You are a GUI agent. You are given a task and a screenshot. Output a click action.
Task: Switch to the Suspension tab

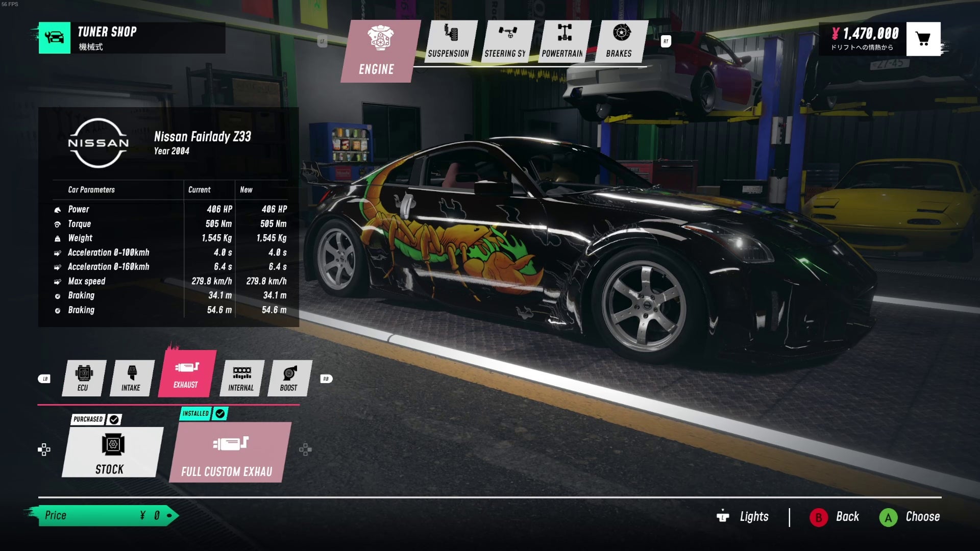(x=450, y=41)
